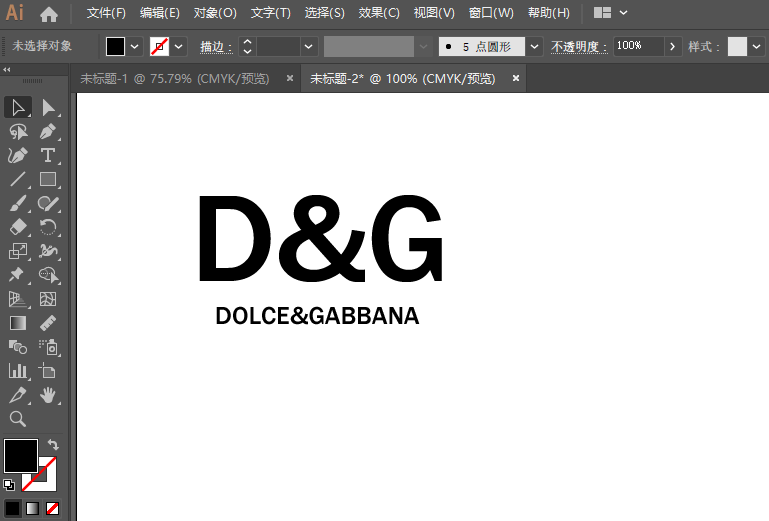Open the 选择(S) menu
This screenshot has width=769, height=521.
click(324, 13)
